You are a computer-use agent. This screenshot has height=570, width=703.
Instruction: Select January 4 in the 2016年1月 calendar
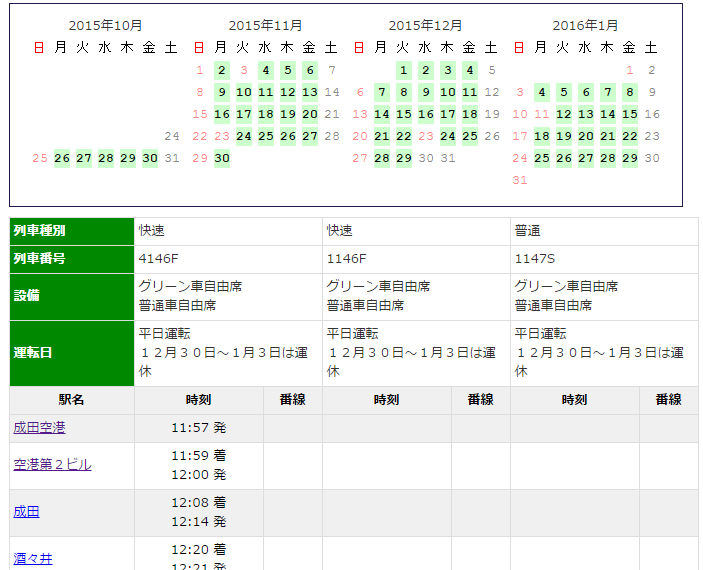[542, 92]
